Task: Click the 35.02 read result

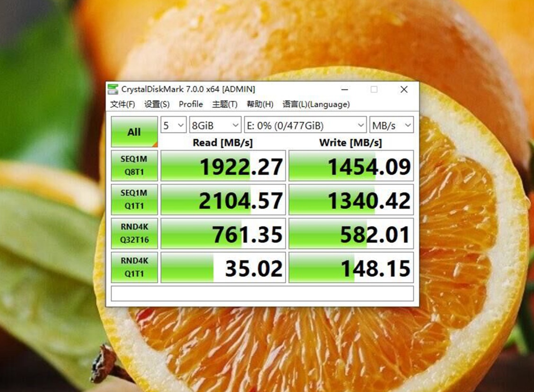Action: [223, 267]
